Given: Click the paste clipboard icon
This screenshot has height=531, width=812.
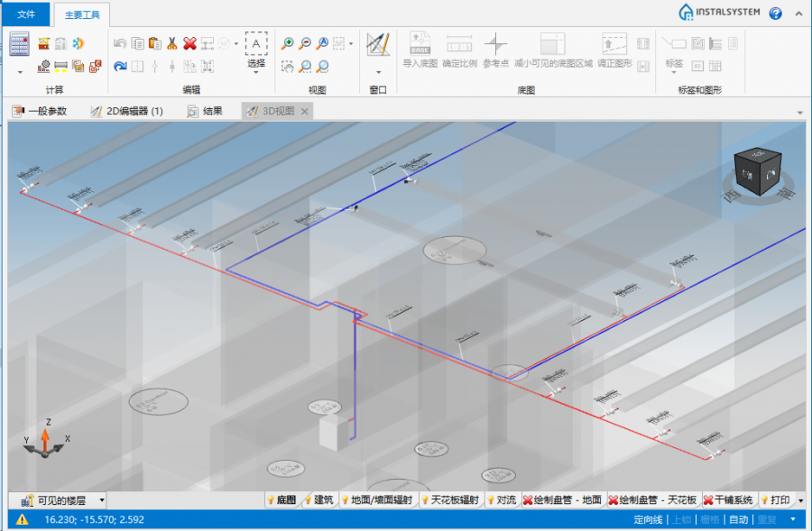Looking at the screenshot, I should [154, 43].
